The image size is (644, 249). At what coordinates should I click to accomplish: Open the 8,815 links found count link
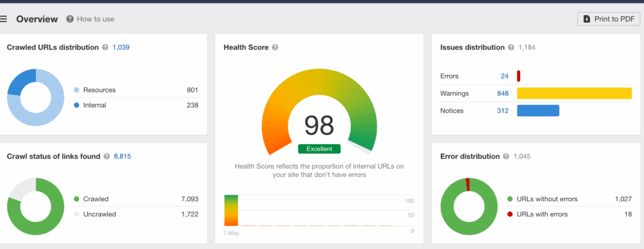123,156
